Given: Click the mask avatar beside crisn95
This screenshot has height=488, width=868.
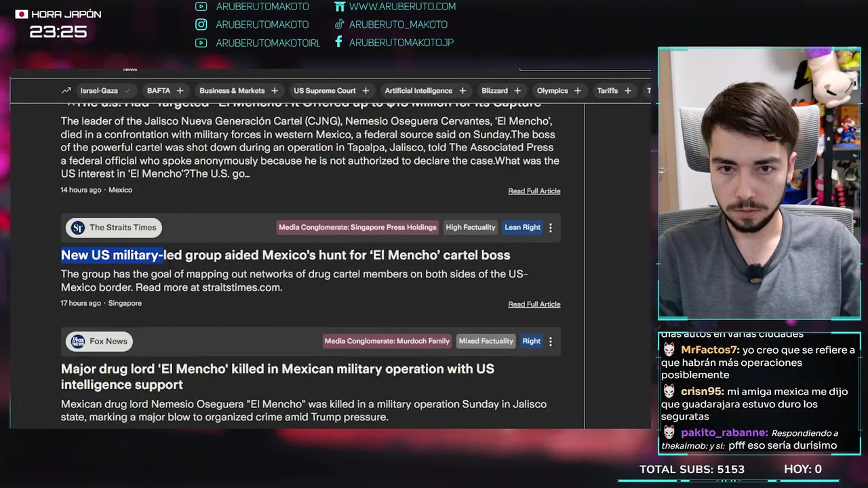Looking at the screenshot, I should click(669, 392).
